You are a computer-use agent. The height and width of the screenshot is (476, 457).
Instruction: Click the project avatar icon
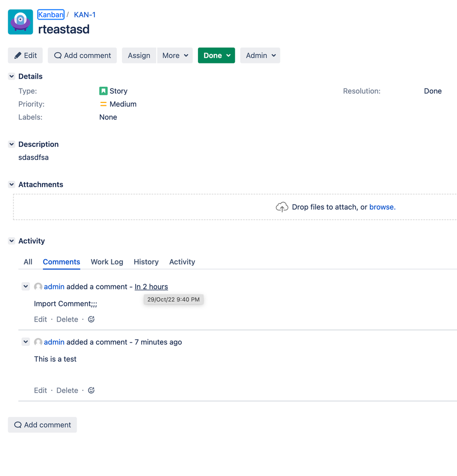point(20,21)
